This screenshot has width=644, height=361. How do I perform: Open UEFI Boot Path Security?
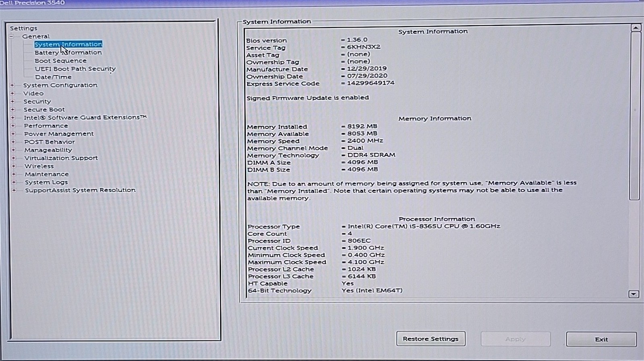coord(75,69)
